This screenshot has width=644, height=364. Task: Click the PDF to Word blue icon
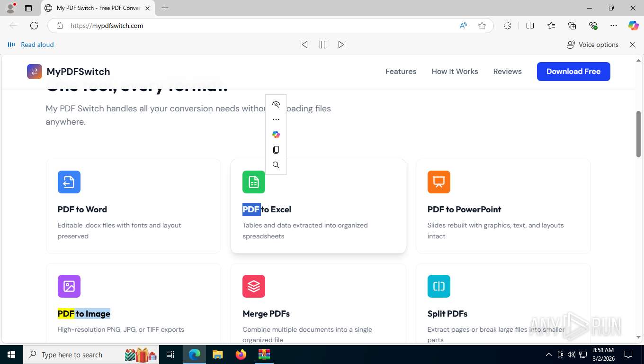[x=69, y=182]
